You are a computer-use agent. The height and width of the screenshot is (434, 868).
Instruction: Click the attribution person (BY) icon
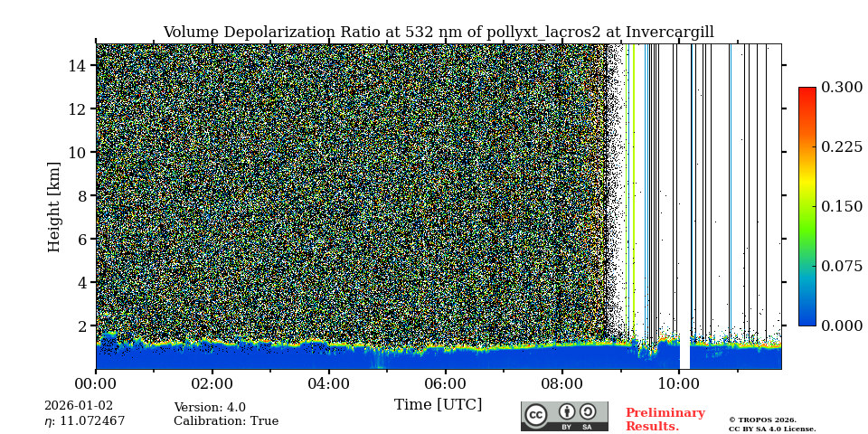[x=567, y=412]
